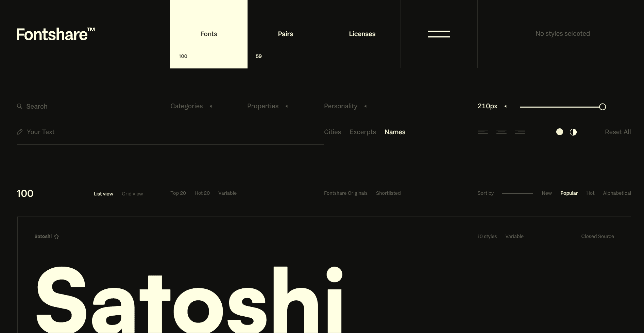Switch to light theme with the circle toggle
Viewport: 644px width, 333px height.
(559, 132)
